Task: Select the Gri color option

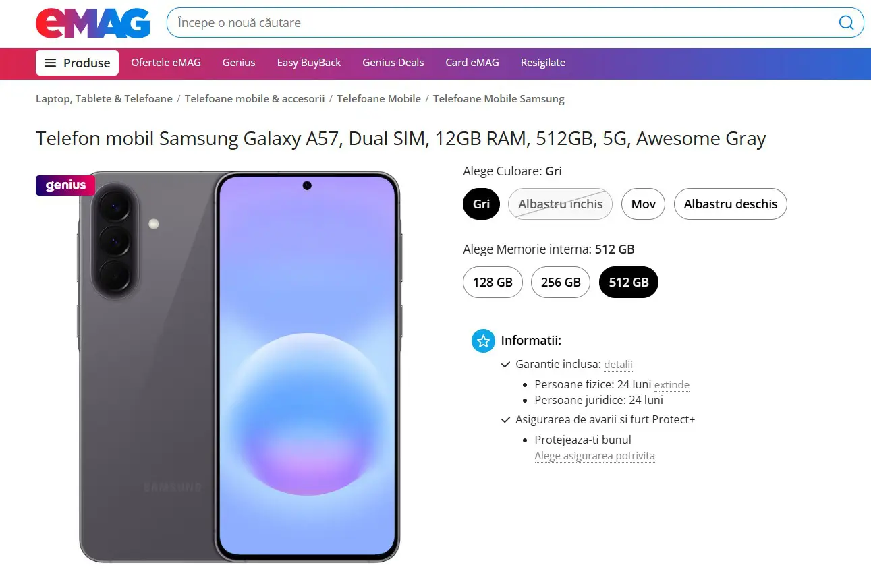Action: (x=481, y=204)
